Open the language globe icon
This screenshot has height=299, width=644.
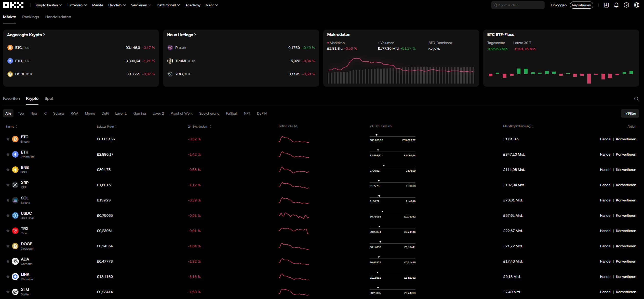click(637, 5)
